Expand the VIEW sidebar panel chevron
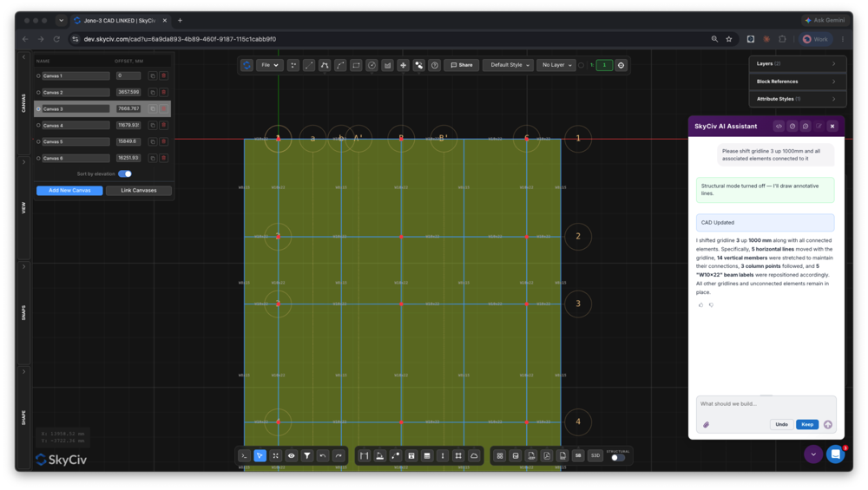The height and width of the screenshot is (490, 868). click(x=23, y=162)
